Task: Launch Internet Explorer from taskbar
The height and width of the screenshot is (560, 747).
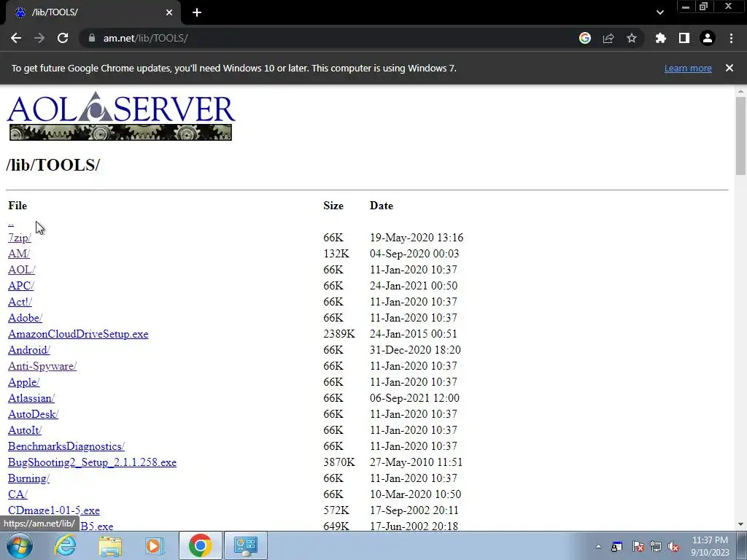Action: [65, 545]
